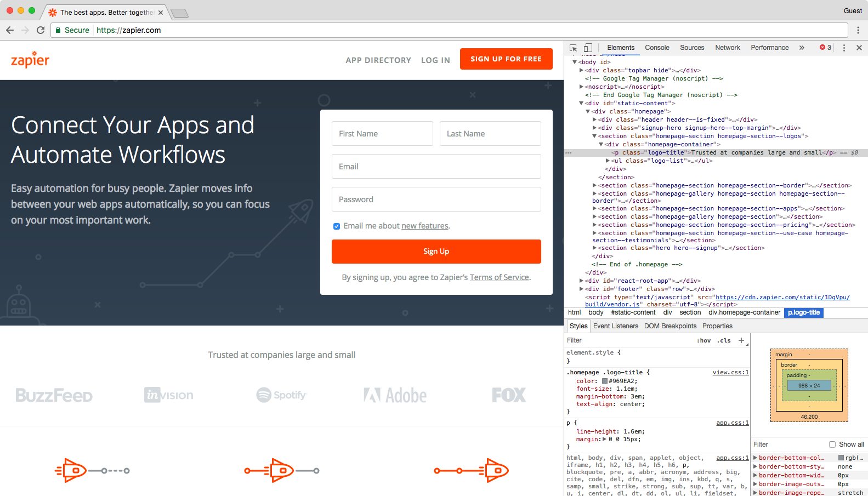Click the inspect element picker icon

click(574, 48)
